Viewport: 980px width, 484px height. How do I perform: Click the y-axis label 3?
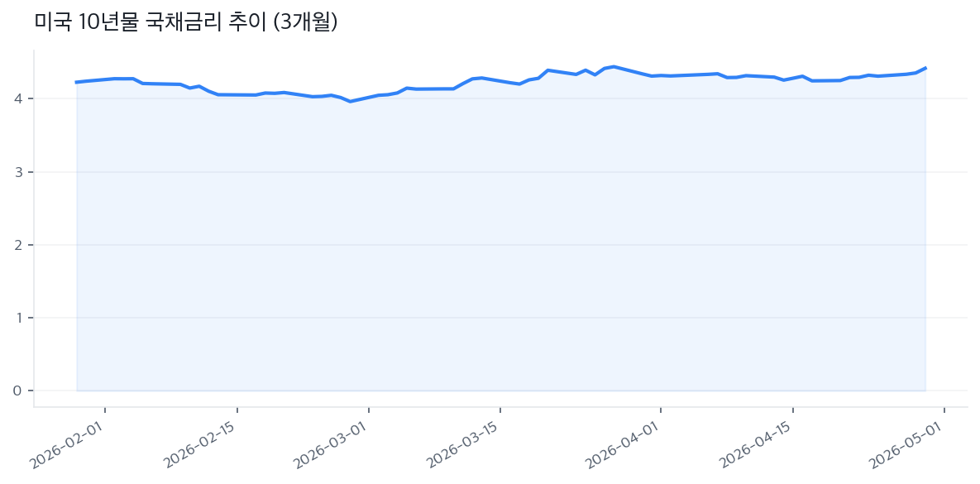click(17, 172)
